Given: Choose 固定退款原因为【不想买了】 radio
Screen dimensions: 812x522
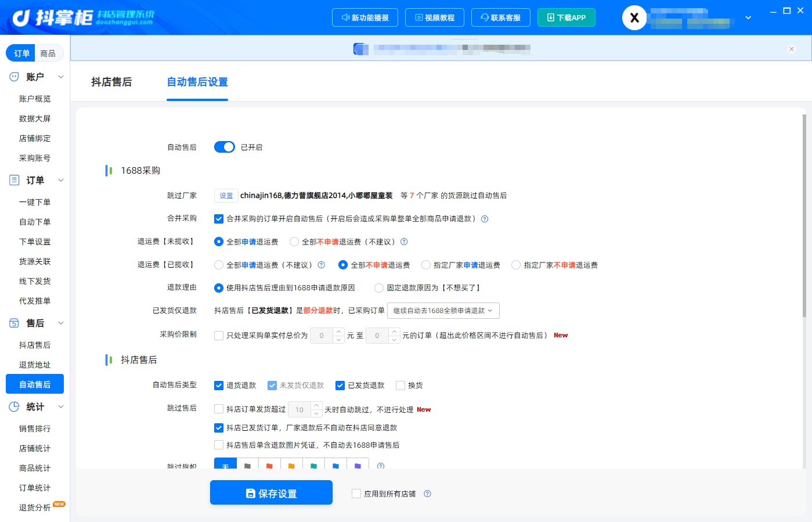Looking at the screenshot, I should click(379, 287).
